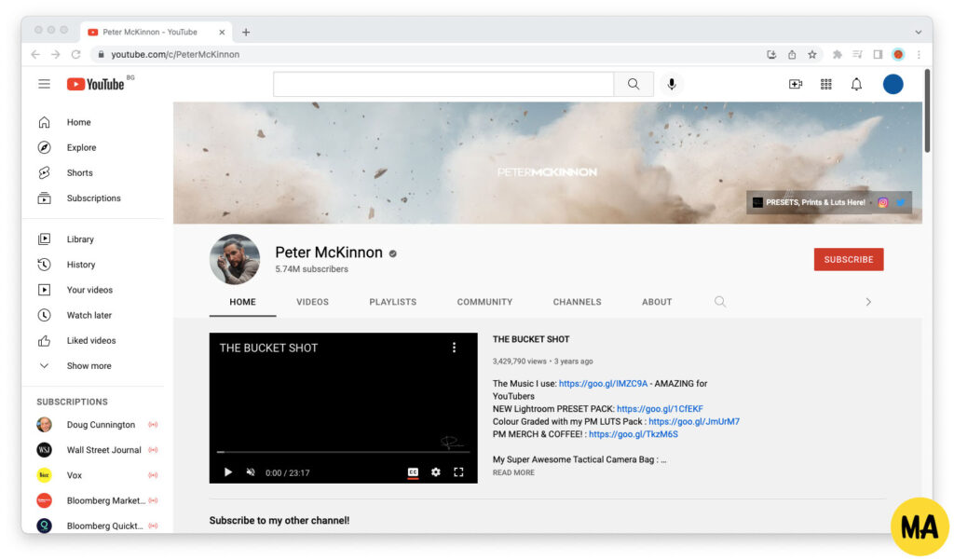Open a new browser tab
Viewport: 954px width, 560px height.
246,33
